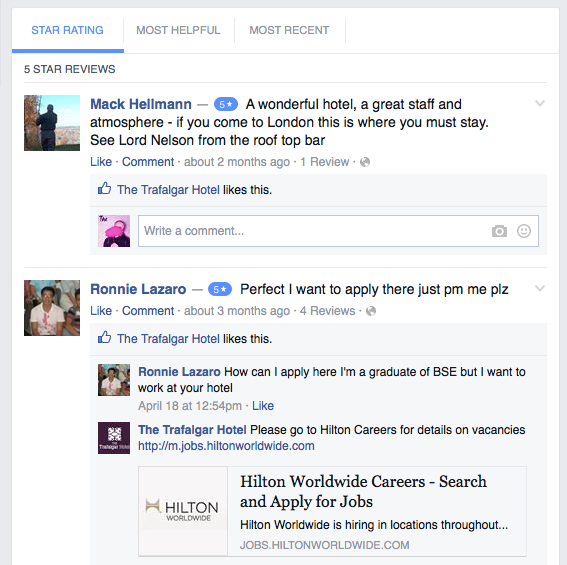Attach a photo using the camera icon
This screenshot has height=565, width=567.
pyautogui.click(x=499, y=231)
